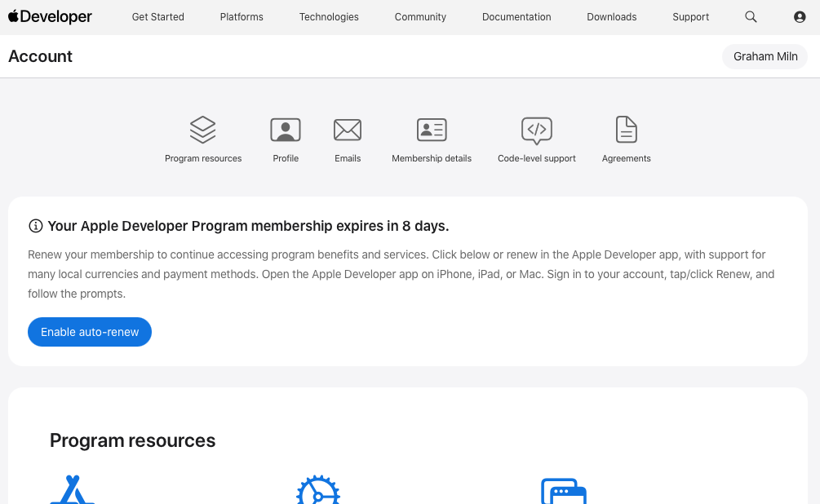Click the Apple Developer logo

(51, 17)
